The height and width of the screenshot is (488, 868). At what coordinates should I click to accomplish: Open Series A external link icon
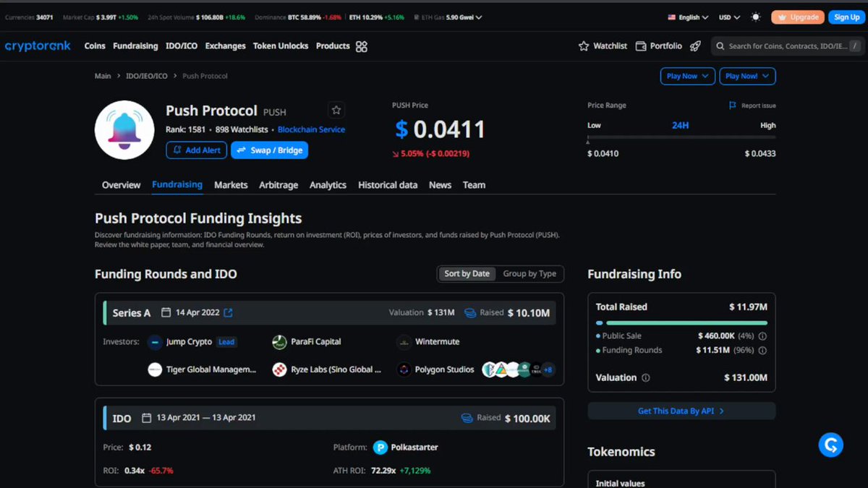coord(228,313)
